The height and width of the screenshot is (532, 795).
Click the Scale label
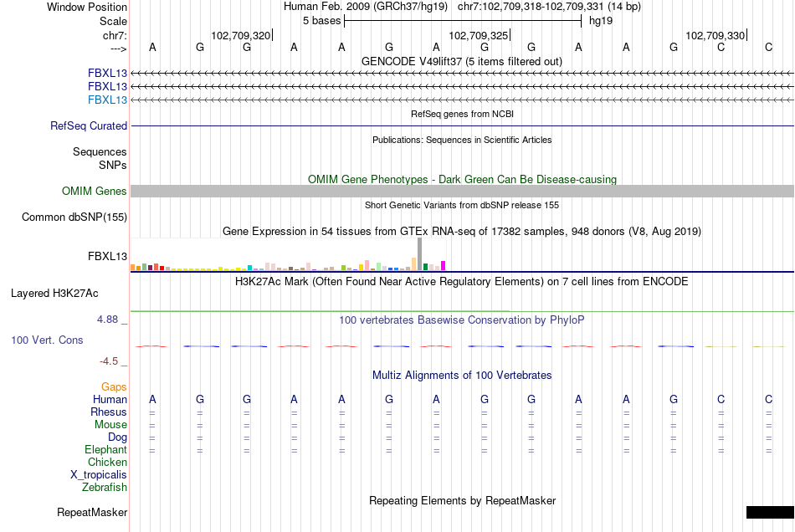point(113,21)
